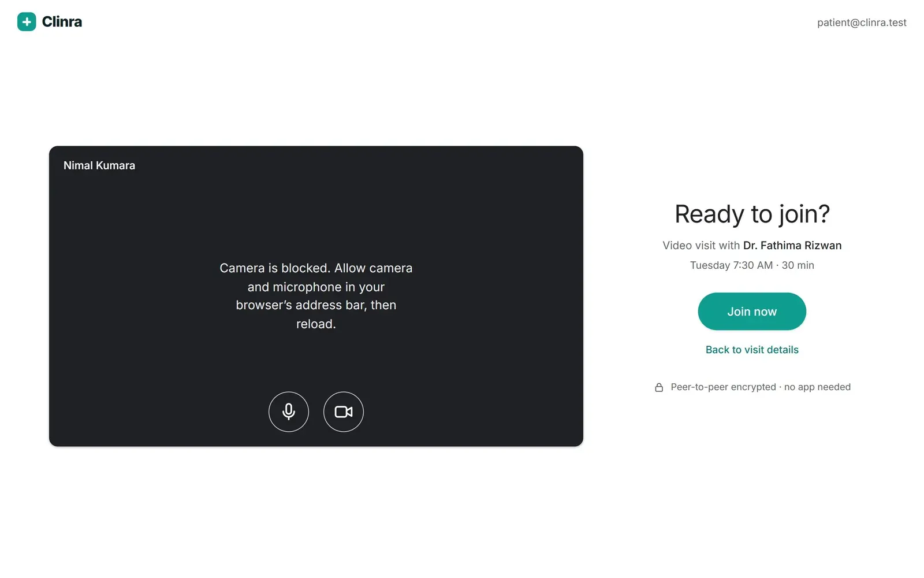Viewport: 924px width, 578px height.
Task: Open Back to visit details link
Action: tap(752, 350)
